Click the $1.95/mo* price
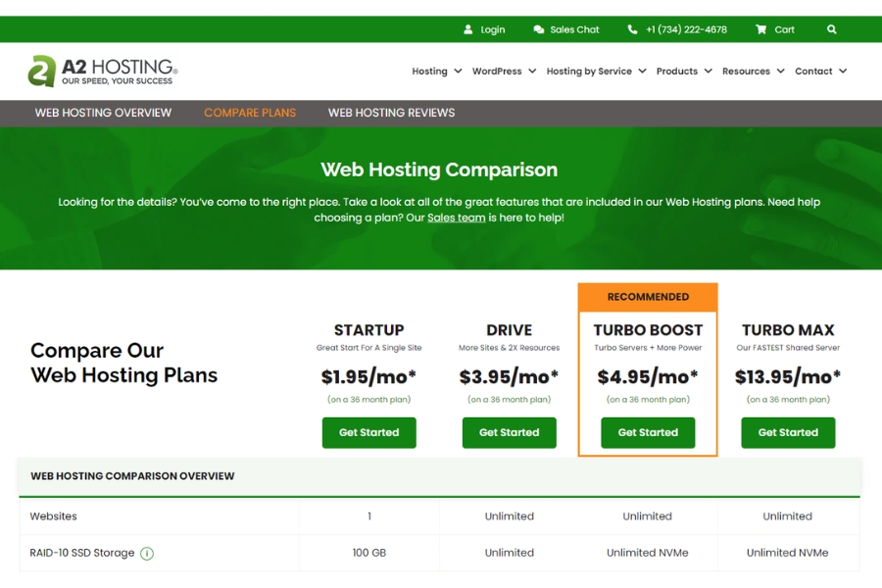Viewport: 882px width, 588px height. (368, 376)
